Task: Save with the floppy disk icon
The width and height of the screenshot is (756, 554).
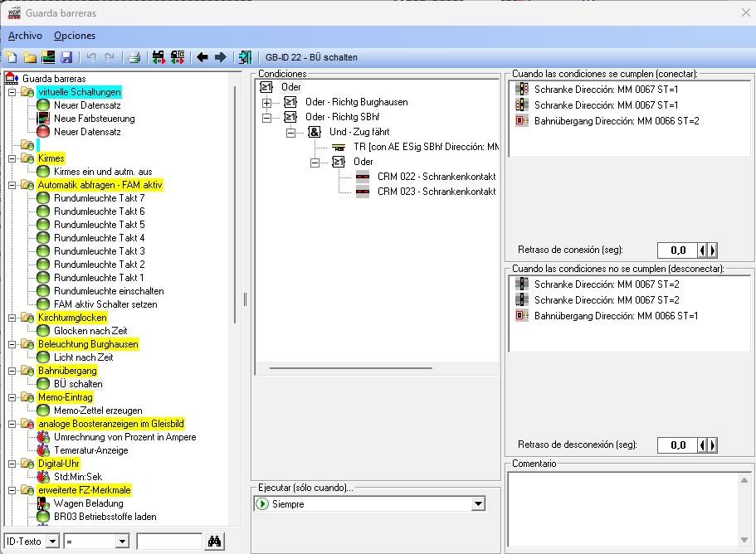Action: pos(66,57)
